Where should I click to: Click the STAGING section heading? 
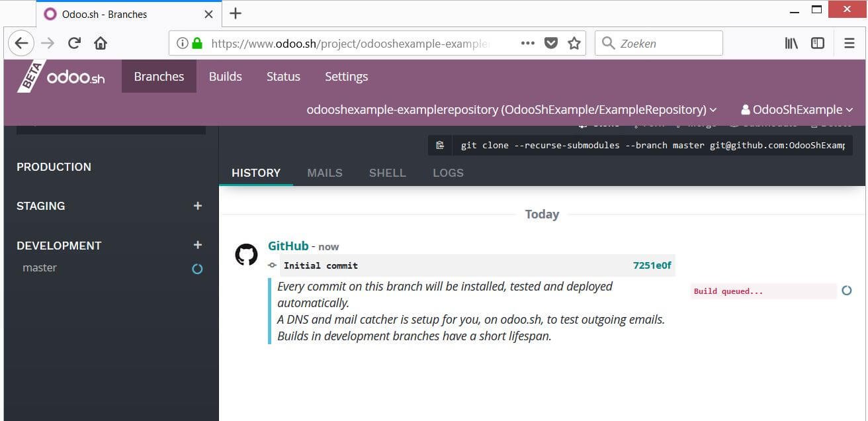click(40, 206)
